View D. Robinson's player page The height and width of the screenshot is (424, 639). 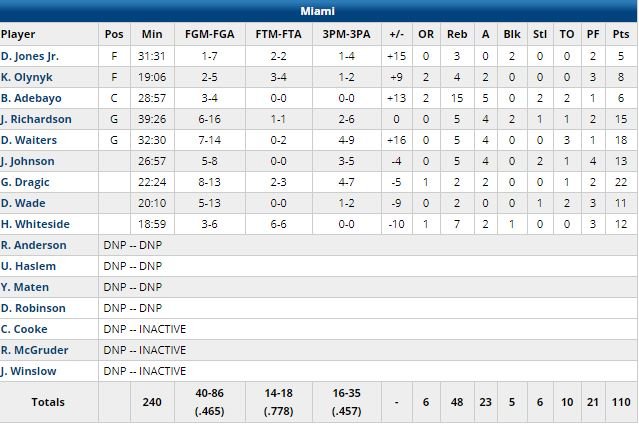click(33, 308)
